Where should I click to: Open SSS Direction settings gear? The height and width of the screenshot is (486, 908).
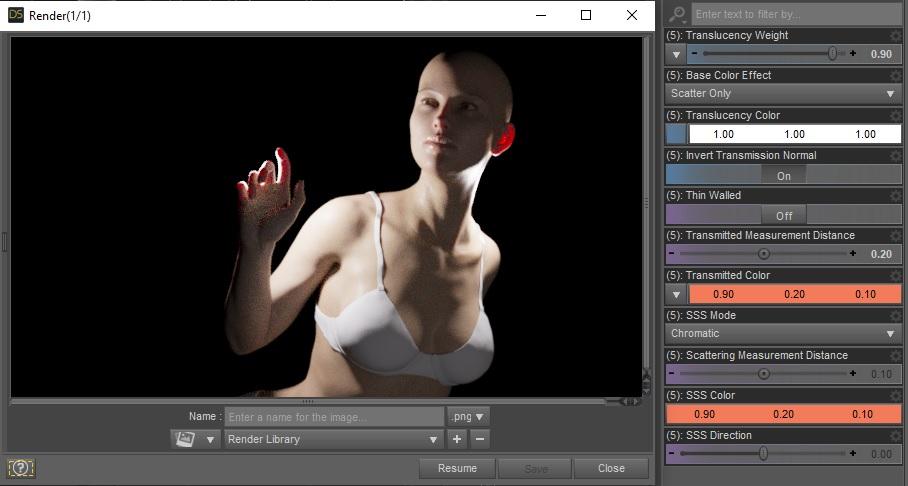click(x=896, y=435)
